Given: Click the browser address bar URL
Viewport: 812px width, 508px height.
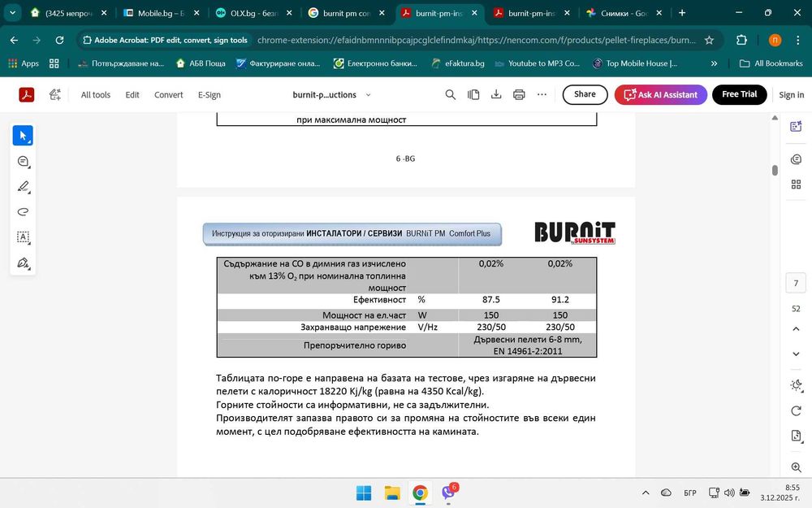Looking at the screenshot, I should 477,40.
